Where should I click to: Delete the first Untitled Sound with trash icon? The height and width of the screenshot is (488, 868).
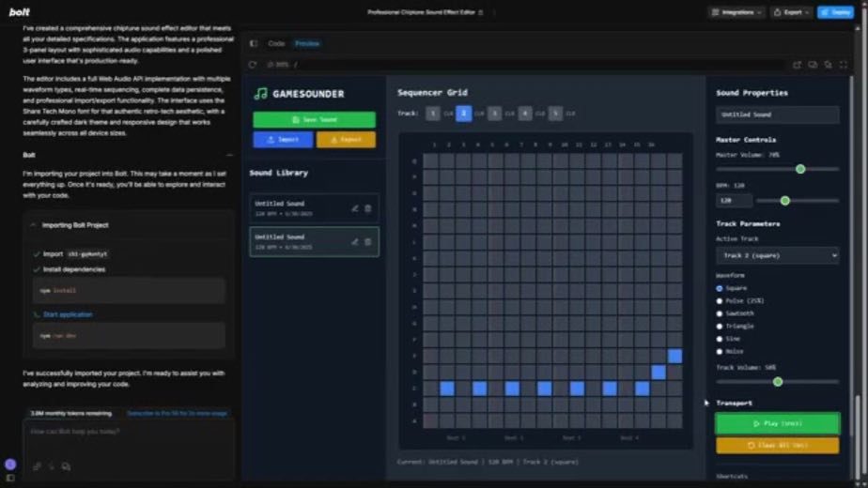pyautogui.click(x=368, y=208)
